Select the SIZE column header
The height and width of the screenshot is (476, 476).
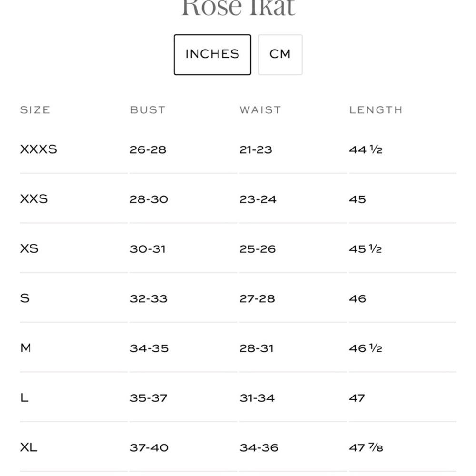[x=35, y=110]
